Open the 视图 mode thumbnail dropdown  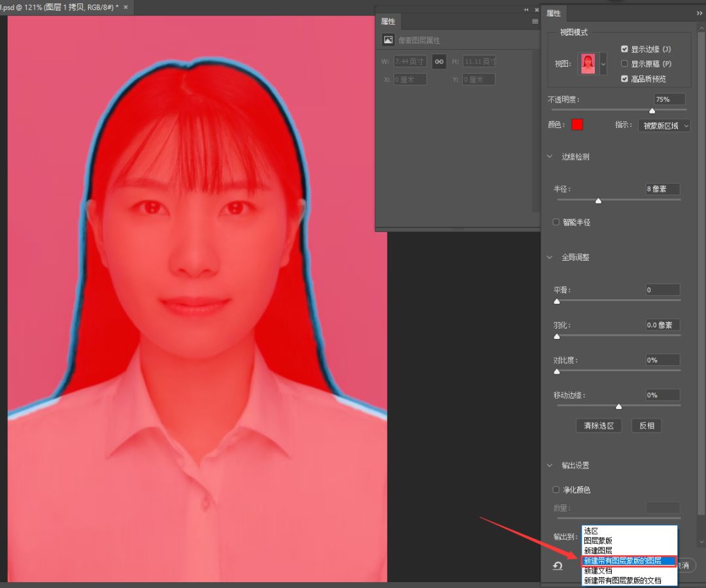tap(603, 64)
